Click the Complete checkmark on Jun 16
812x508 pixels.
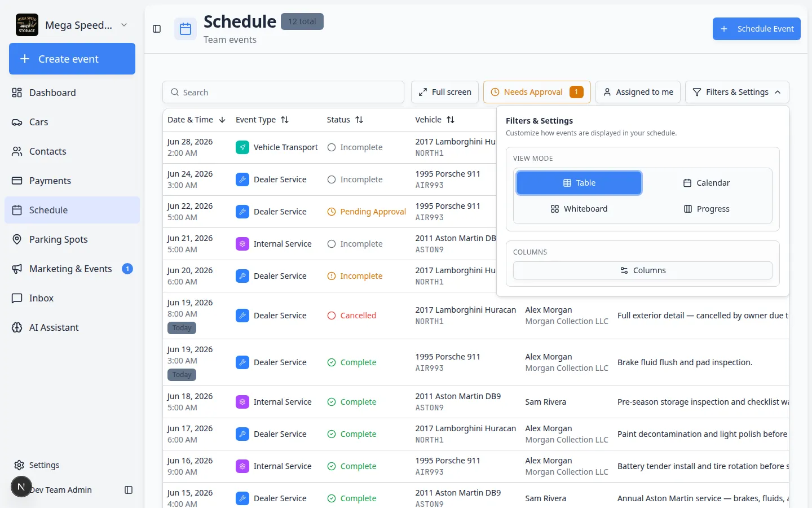(x=332, y=466)
